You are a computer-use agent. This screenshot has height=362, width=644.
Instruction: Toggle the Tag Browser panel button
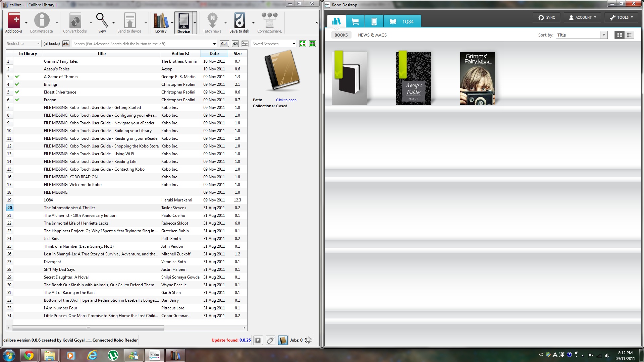pyautogui.click(x=270, y=340)
